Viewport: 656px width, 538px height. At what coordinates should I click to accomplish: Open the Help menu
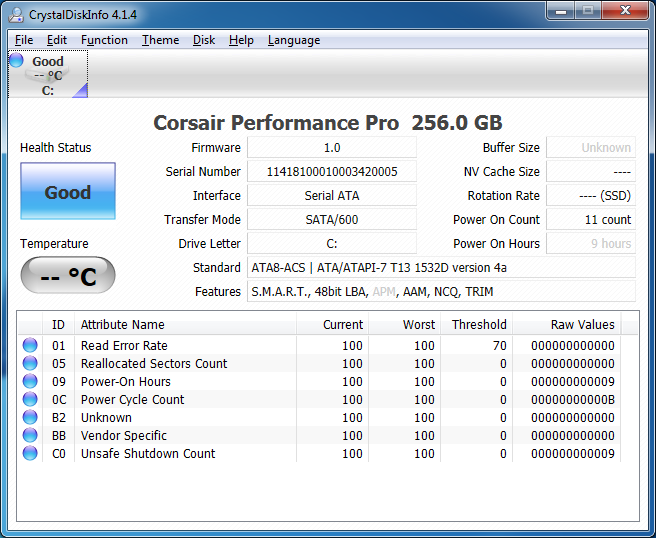tap(241, 40)
